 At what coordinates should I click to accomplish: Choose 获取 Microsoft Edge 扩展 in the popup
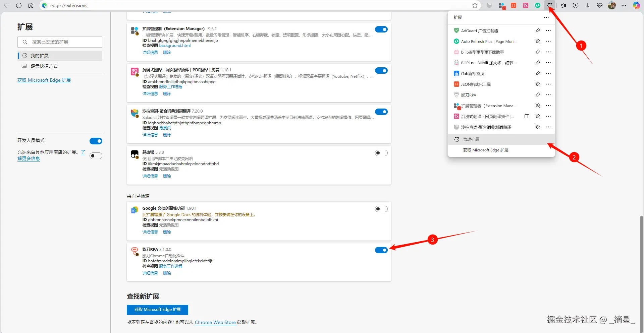click(501, 150)
